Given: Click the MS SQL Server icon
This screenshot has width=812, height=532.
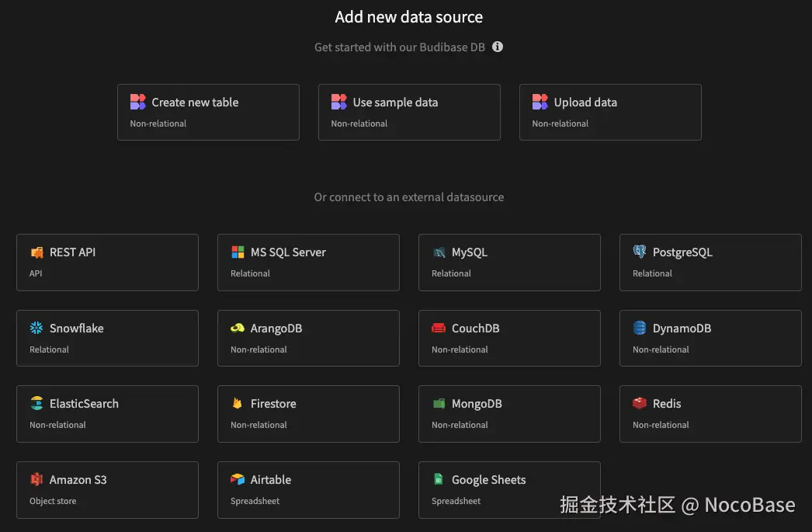Looking at the screenshot, I should click(238, 252).
